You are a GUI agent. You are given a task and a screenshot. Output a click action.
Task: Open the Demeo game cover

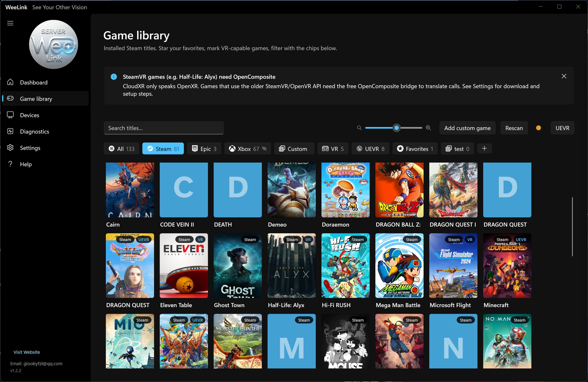click(x=292, y=190)
